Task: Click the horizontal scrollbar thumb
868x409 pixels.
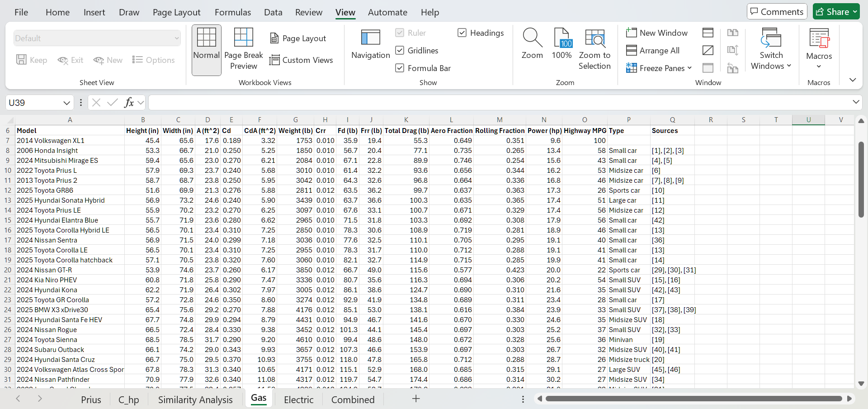Action: [x=693, y=399]
